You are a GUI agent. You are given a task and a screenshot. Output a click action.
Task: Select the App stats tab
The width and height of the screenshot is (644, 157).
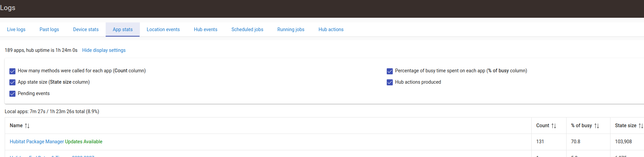pos(123,29)
